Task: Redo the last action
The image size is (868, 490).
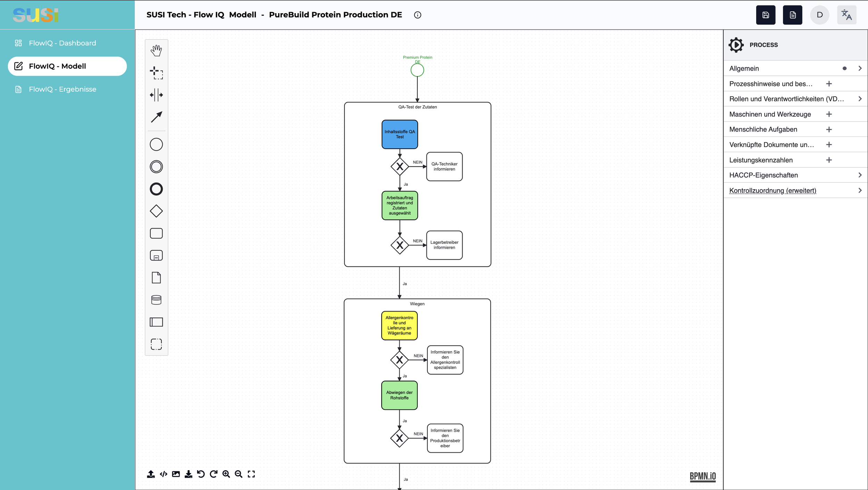Action: [214, 474]
